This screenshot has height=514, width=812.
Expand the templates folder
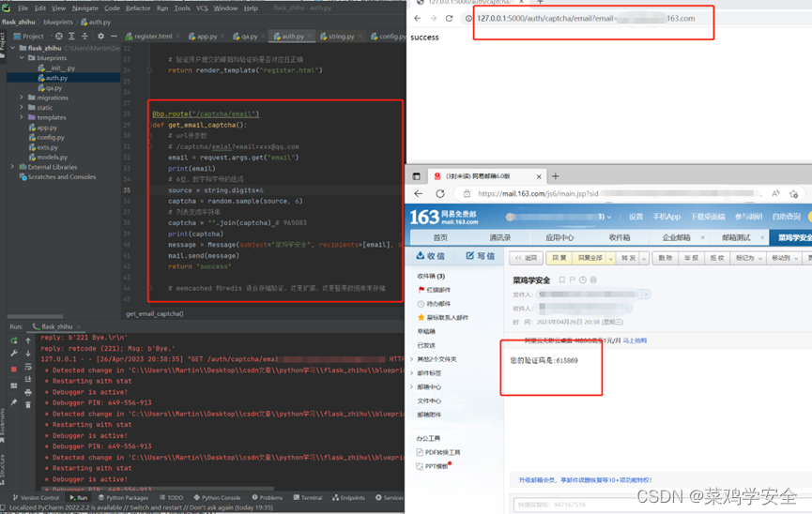pos(22,117)
